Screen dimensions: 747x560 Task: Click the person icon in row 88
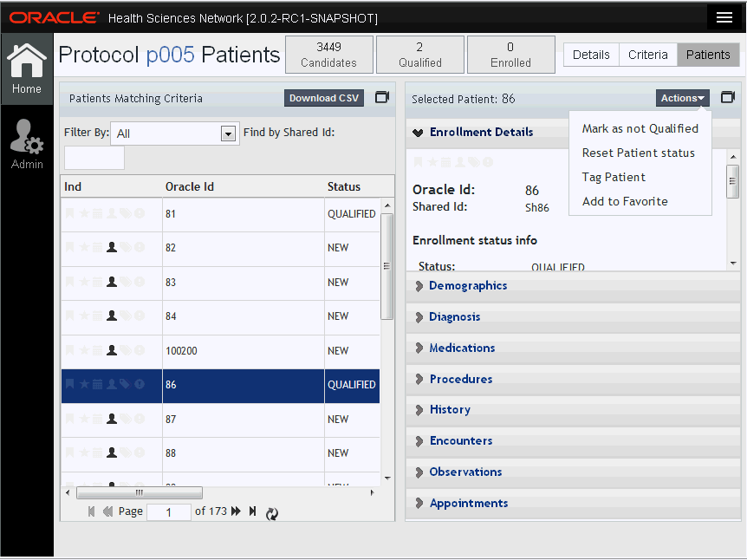coord(112,453)
